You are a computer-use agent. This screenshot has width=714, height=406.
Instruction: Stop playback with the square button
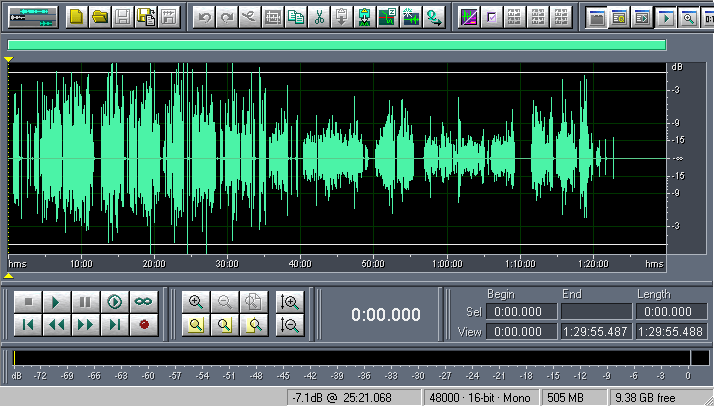click(x=28, y=302)
